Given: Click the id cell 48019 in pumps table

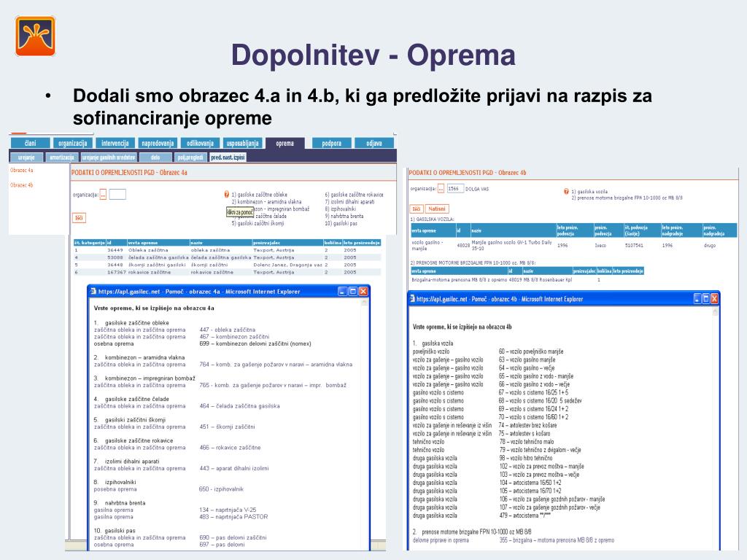Looking at the screenshot, I should (x=515, y=279).
